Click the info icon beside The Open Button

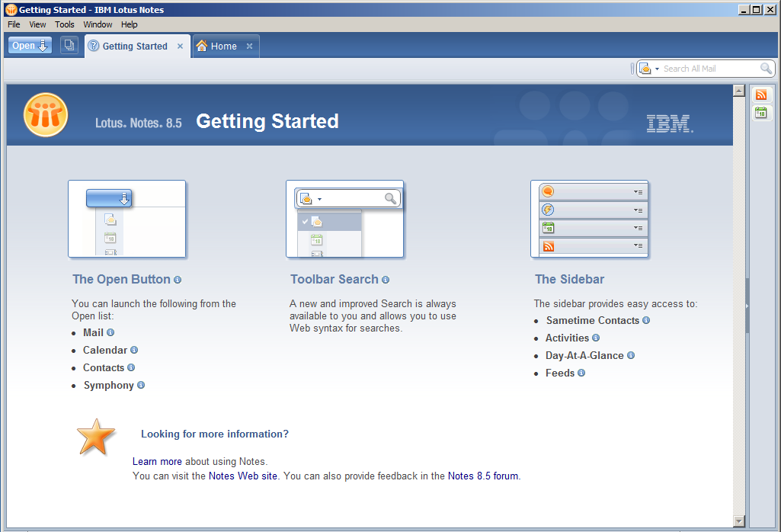(x=178, y=280)
